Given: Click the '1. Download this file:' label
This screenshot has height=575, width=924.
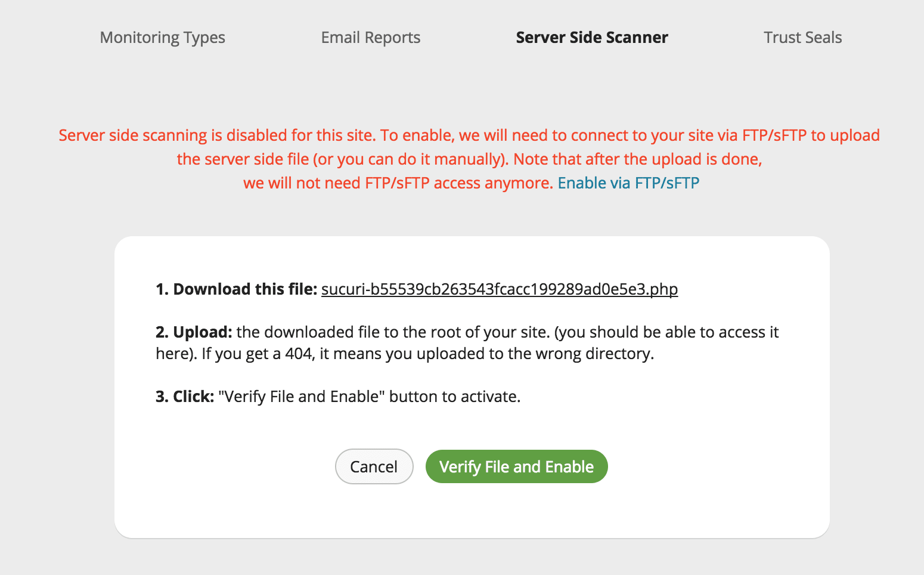Looking at the screenshot, I should 236,289.
